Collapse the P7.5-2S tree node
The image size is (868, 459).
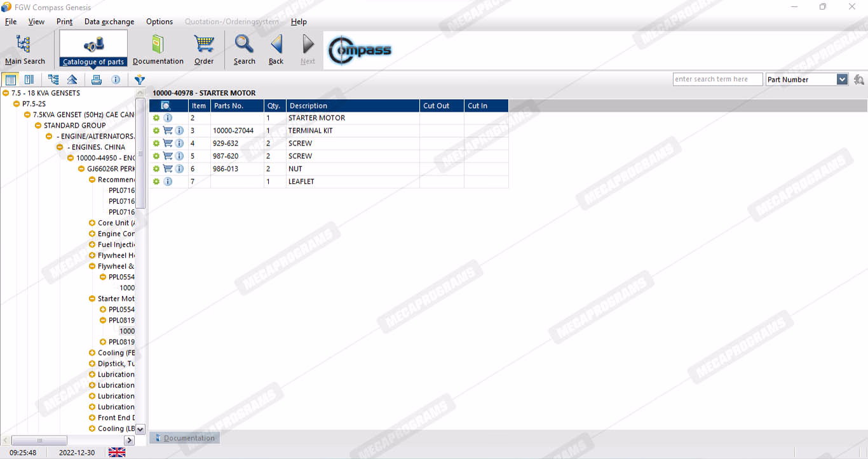click(x=17, y=104)
